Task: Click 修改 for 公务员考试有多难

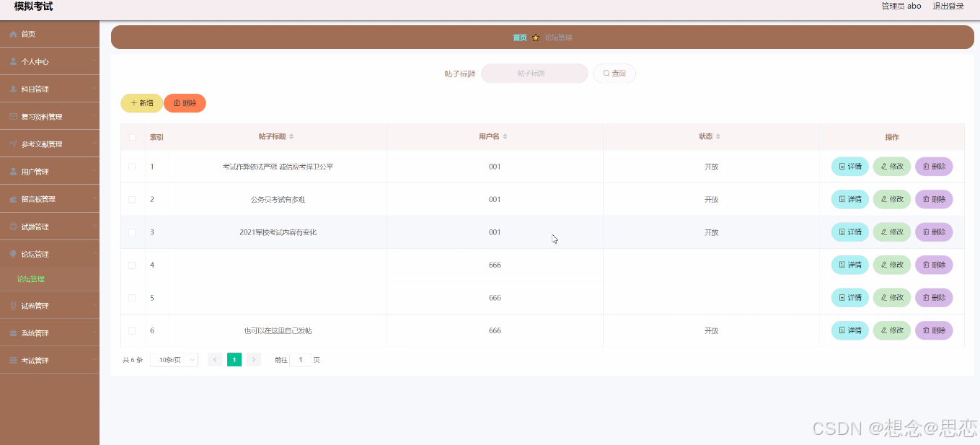Action: [892, 199]
